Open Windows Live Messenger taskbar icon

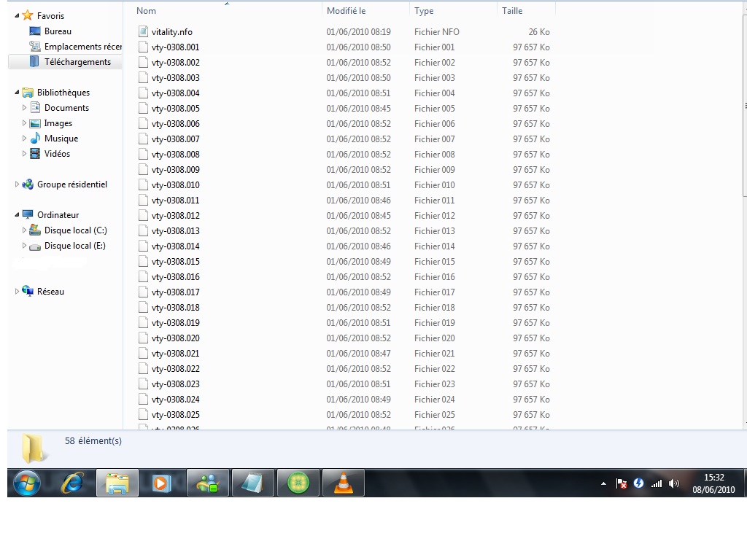point(208,483)
